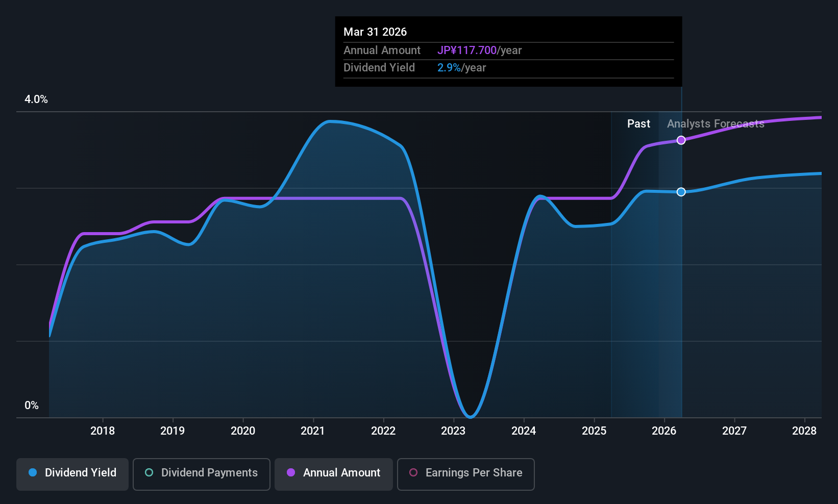Click the 2022 x-axis label
Viewport: 838px width, 504px height.
coord(383,431)
